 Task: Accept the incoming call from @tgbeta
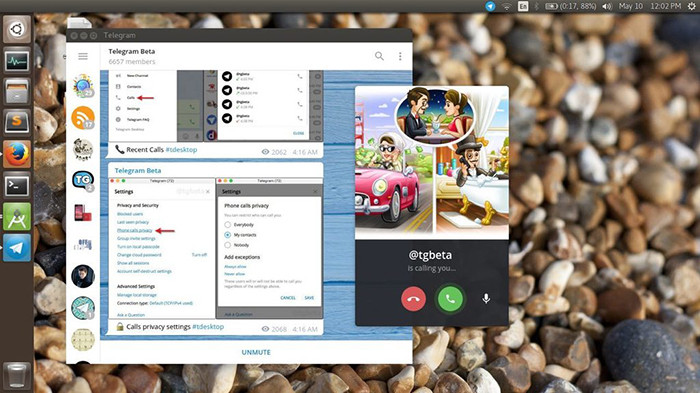coord(450,299)
